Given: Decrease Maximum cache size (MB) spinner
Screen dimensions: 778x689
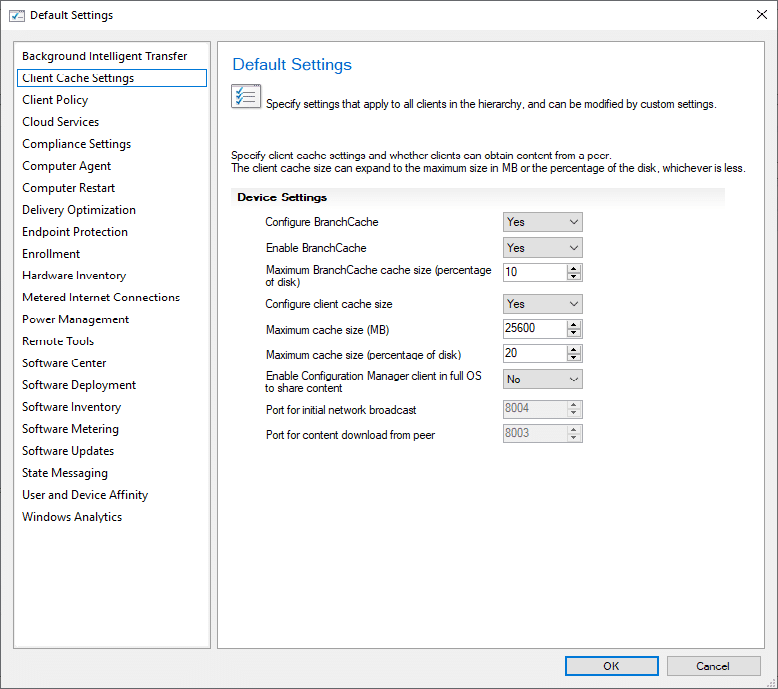Looking at the screenshot, I should [x=574, y=333].
